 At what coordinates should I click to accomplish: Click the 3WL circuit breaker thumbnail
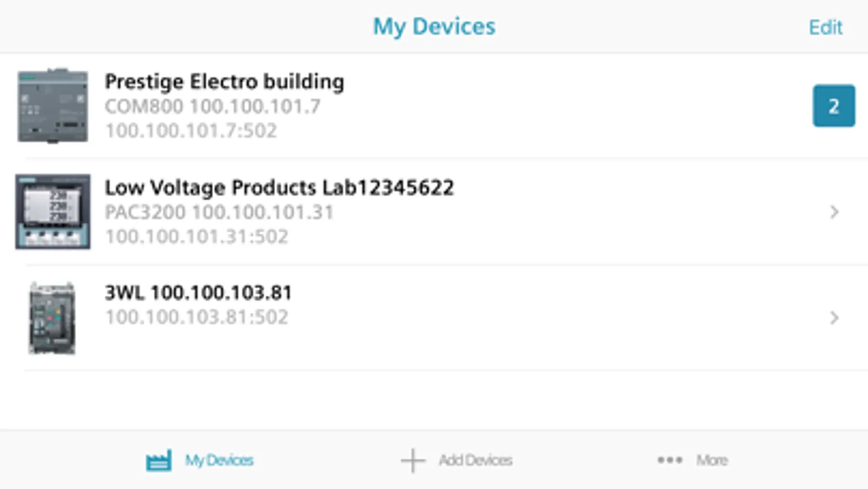pos(52,318)
